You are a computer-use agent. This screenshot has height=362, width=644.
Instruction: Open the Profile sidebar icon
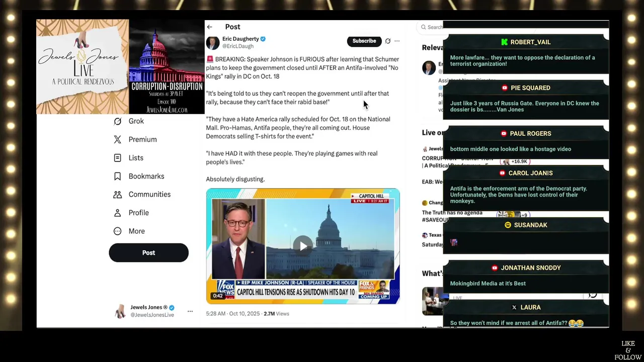(117, 213)
